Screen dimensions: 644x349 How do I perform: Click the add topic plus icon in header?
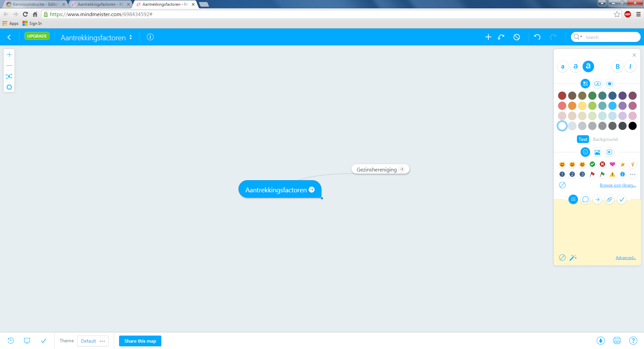tap(488, 37)
